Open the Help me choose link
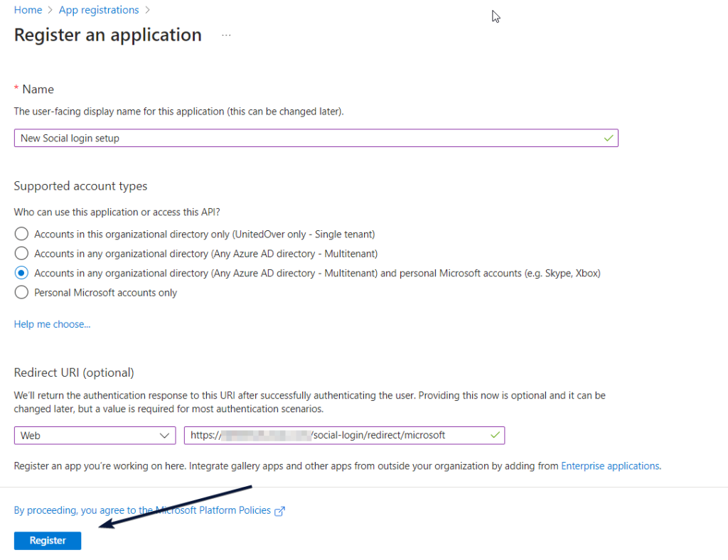 [52, 324]
